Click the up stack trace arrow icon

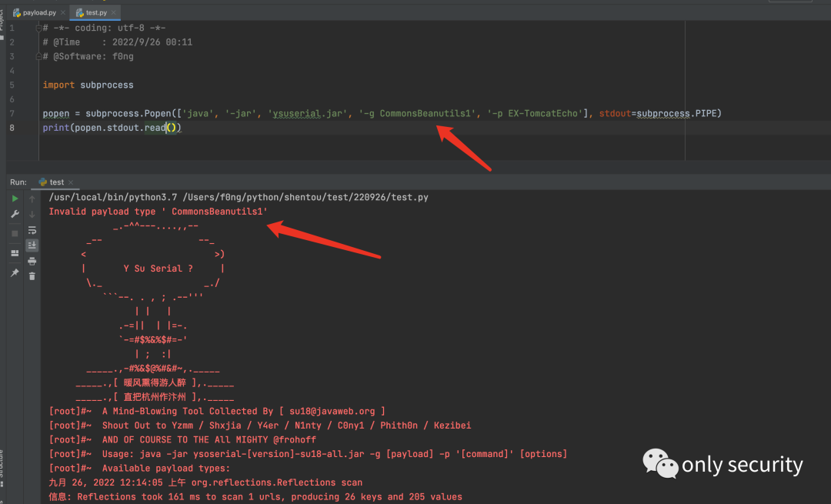[x=32, y=199]
